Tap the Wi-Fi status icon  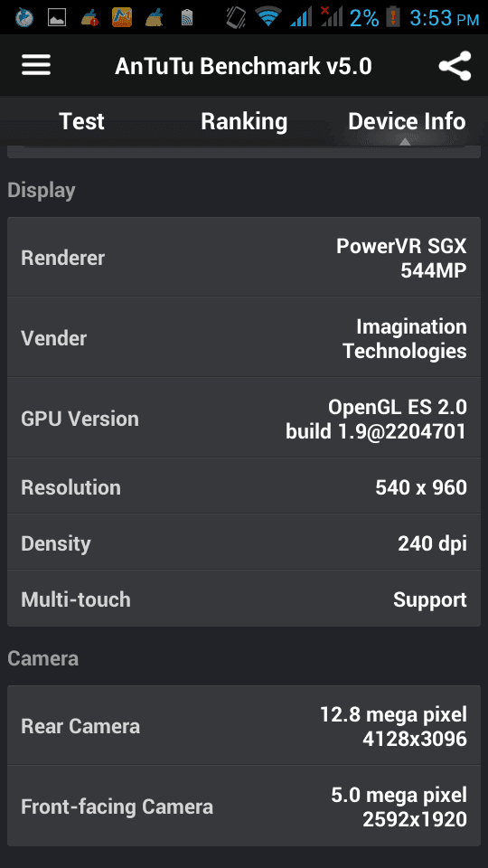coord(268,17)
